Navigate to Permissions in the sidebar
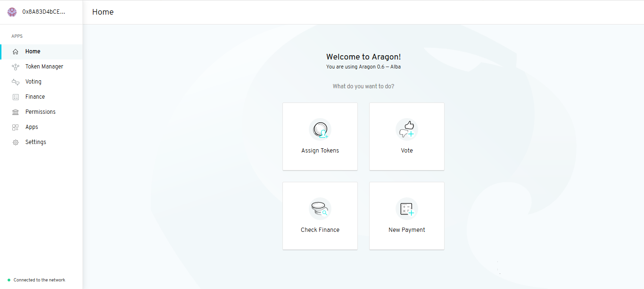The image size is (644, 289). tap(41, 112)
